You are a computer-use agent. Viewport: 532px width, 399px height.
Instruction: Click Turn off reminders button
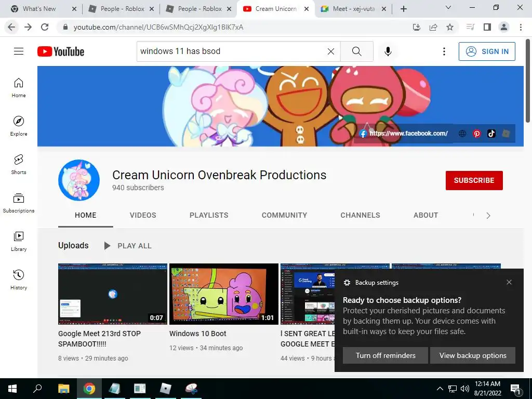(x=385, y=355)
